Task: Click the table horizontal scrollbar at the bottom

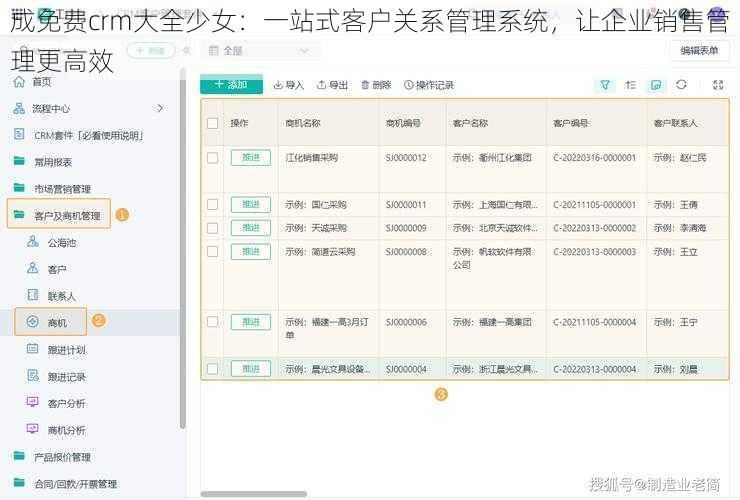Action: [254, 494]
